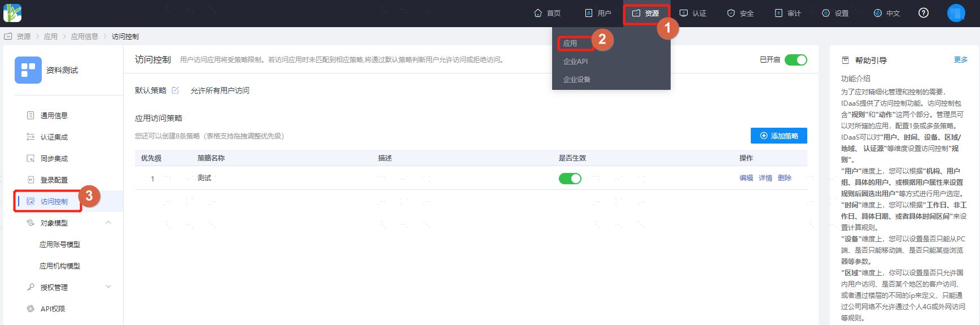Click the 登录配置 sidebar icon
Viewport: 980px width, 325px height.
pos(30,180)
